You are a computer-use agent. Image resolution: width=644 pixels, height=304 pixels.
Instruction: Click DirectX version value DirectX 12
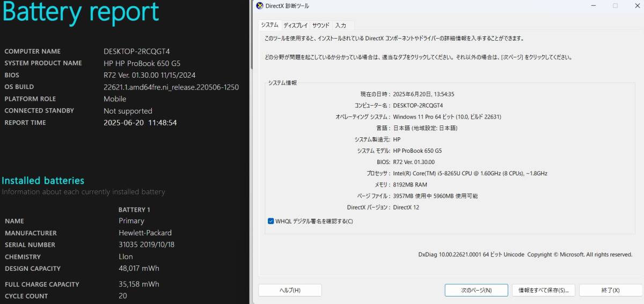(x=406, y=207)
